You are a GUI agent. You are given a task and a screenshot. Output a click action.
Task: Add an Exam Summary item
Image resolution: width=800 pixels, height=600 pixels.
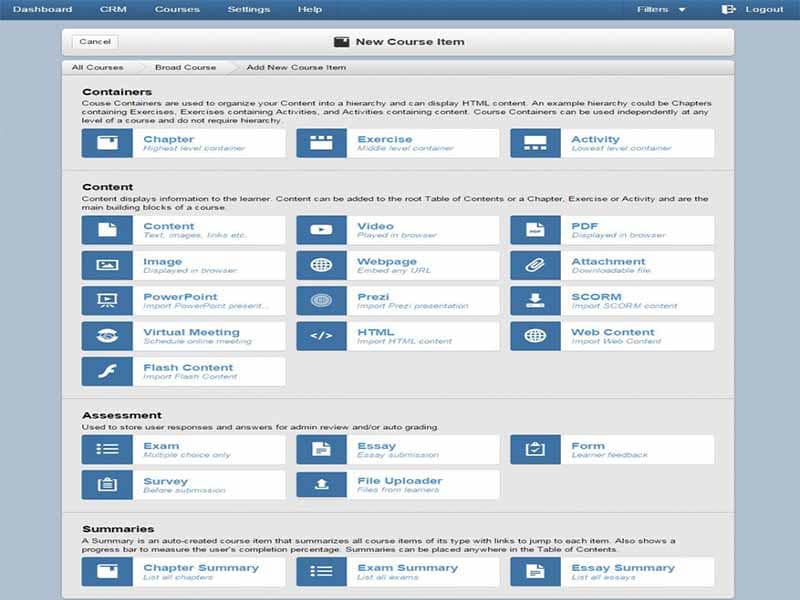point(397,572)
